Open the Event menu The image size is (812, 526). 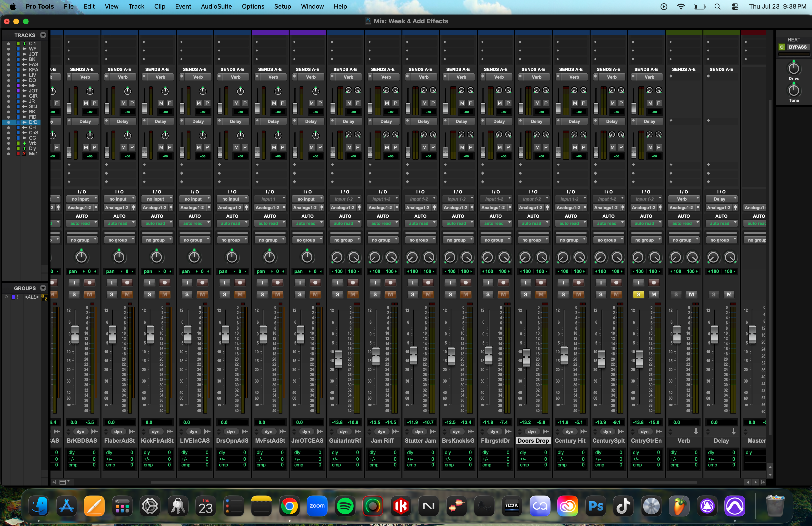point(183,6)
